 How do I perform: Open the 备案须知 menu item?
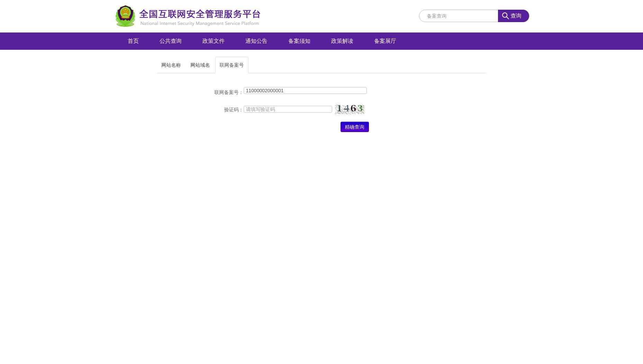[299, 41]
